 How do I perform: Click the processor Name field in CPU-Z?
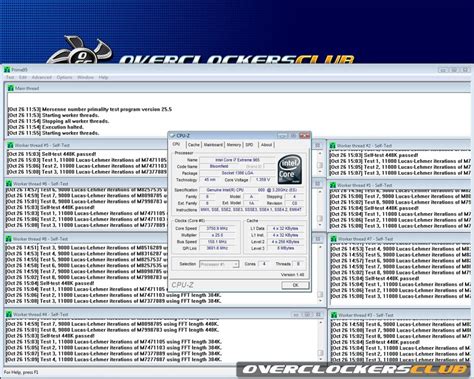point(237,160)
